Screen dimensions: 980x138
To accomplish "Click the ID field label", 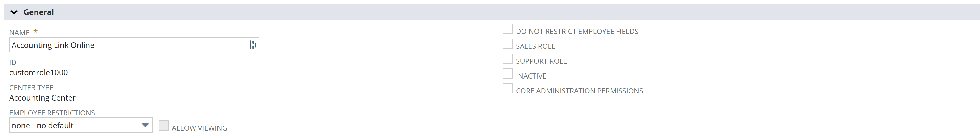I will (13, 62).
